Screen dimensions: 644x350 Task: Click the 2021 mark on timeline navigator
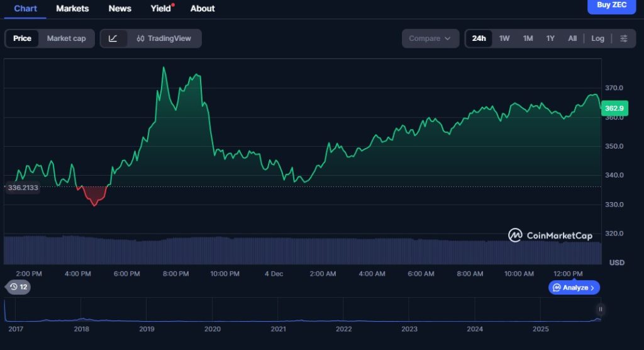pos(278,329)
